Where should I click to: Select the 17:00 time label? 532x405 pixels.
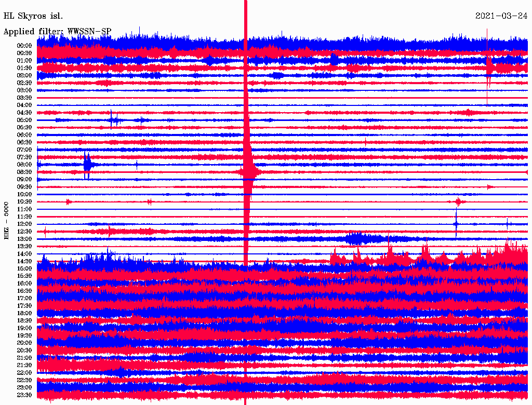(x=24, y=298)
